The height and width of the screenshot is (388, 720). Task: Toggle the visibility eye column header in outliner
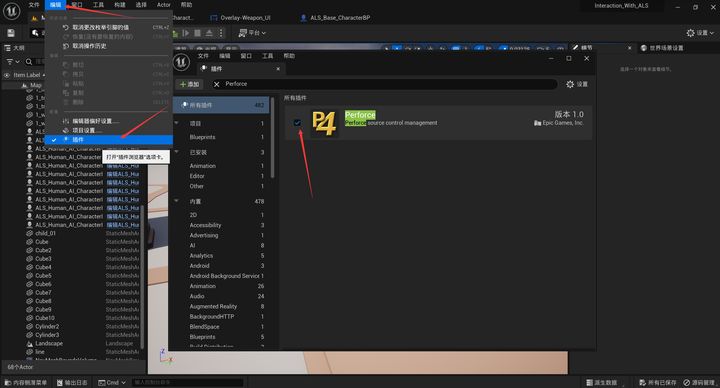7,75
